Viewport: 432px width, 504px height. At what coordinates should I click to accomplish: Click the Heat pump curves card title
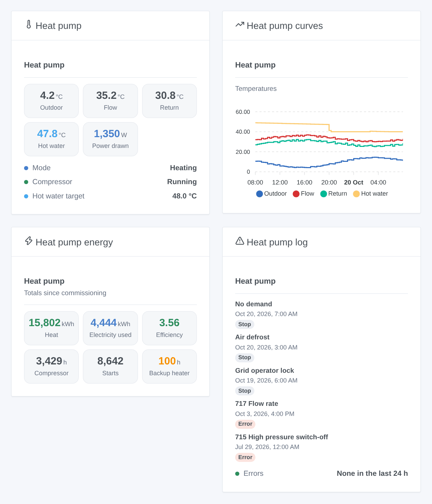pyautogui.click(x=285, y=26)
